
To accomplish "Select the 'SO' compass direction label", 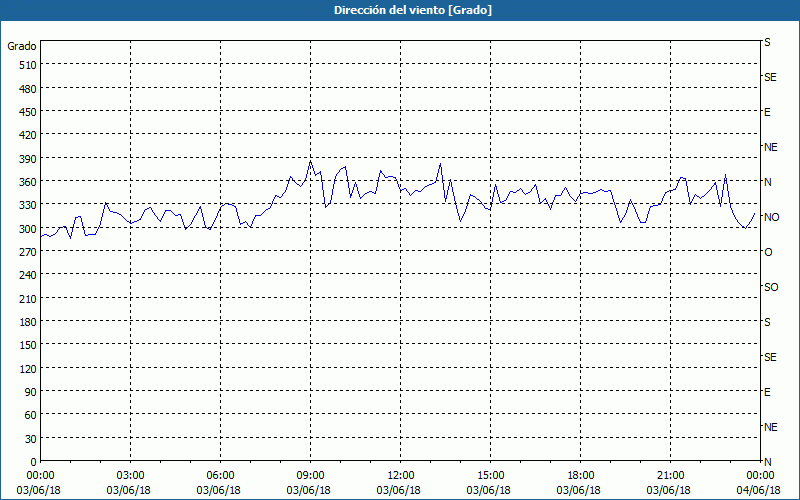I will [771, 287].
